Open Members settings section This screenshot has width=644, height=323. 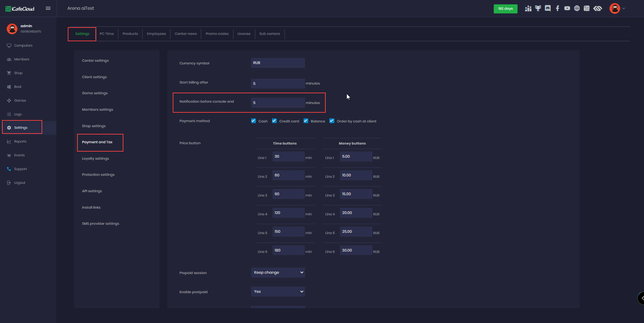(98, 110)
